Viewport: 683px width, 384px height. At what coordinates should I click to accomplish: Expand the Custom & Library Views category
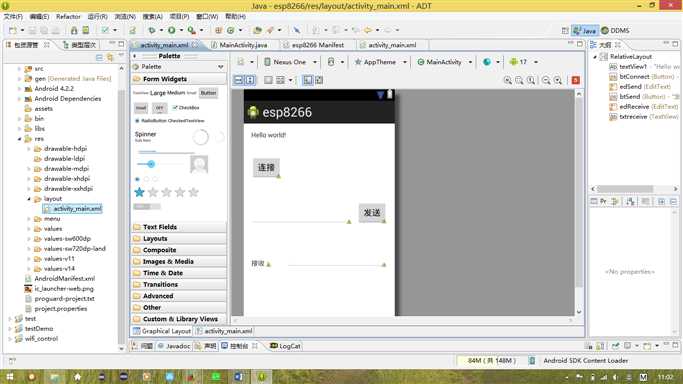[179, 319]
